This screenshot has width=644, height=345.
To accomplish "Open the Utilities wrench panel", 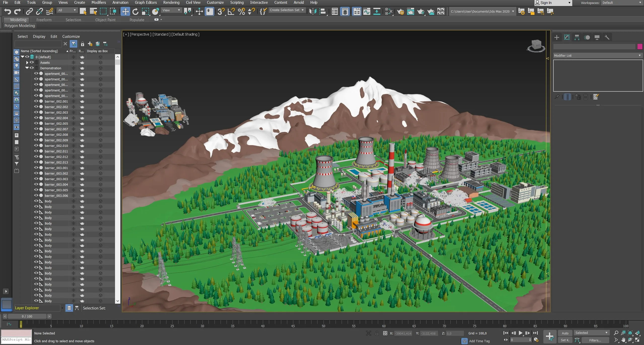I will tap(607, 38).
